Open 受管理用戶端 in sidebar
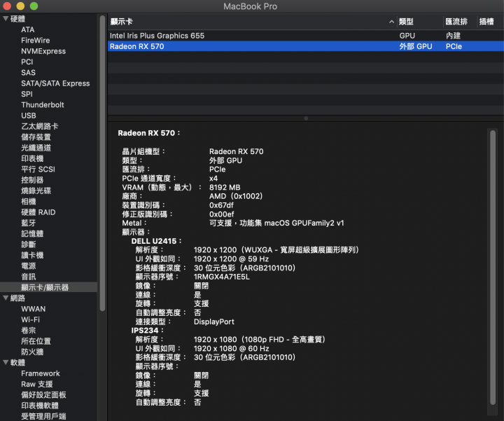Viewport: 504px width, 421px height. (43, 416)
